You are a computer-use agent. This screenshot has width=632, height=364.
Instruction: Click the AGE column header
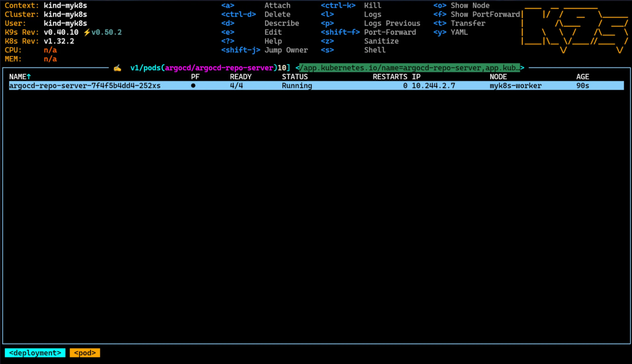583,77
